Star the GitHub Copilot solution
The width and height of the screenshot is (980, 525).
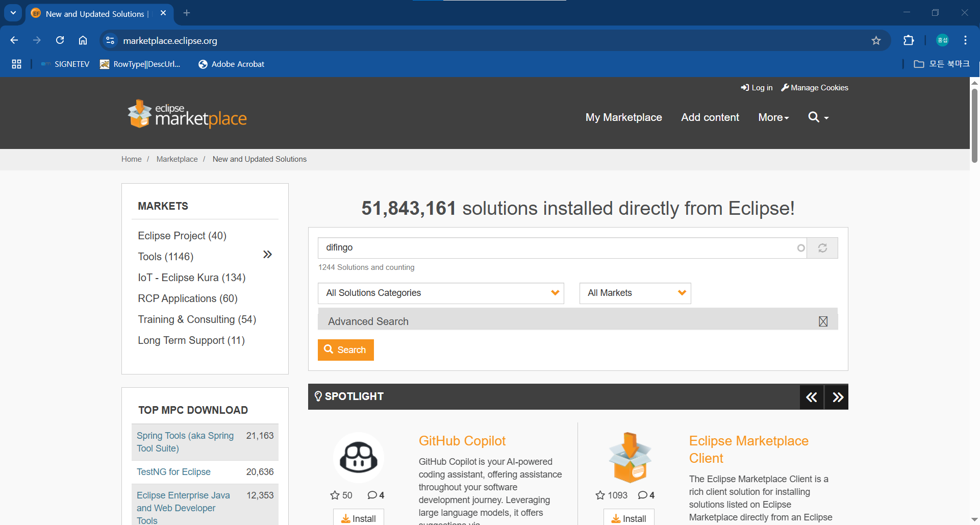[x=335, y=495]
